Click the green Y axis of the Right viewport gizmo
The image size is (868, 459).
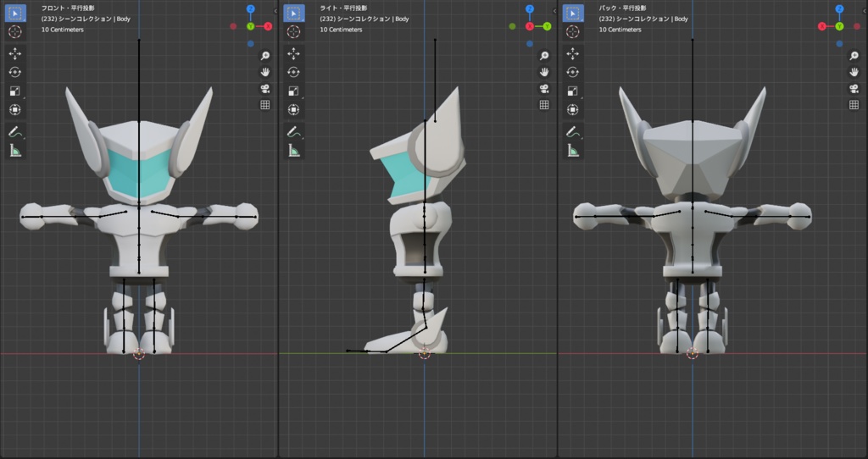pyautogui.click(x=547, y=26)
